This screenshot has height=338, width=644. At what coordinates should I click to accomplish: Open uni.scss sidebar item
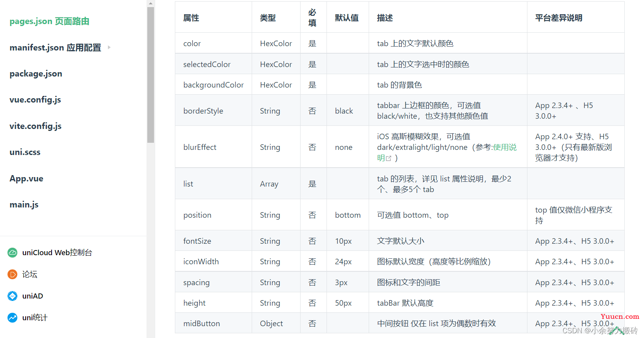(25, 152)
